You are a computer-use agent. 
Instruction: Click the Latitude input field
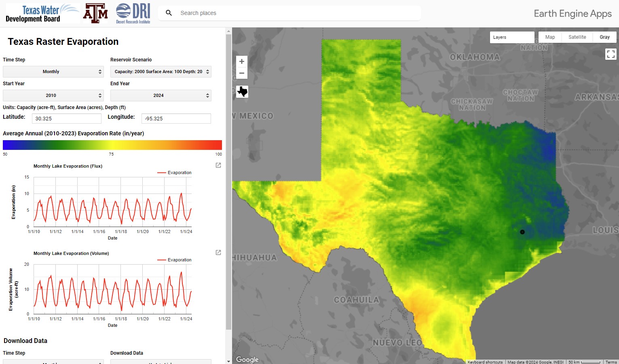coord(67,118)
